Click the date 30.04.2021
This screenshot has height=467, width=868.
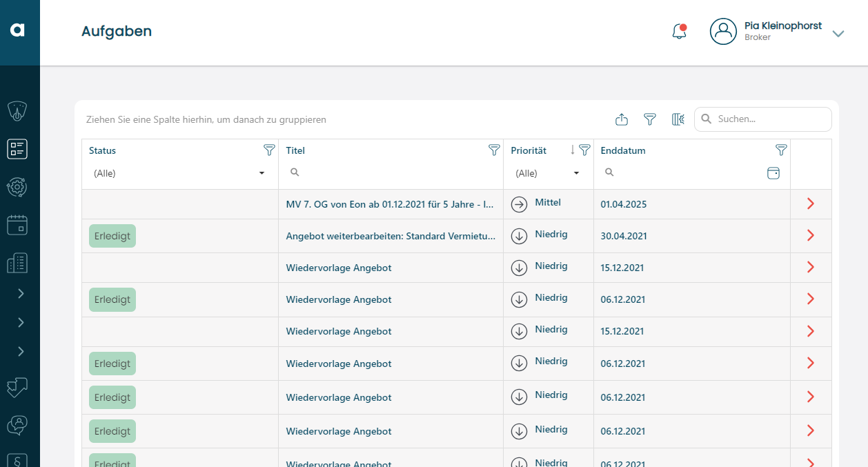[x=624, y=236]
